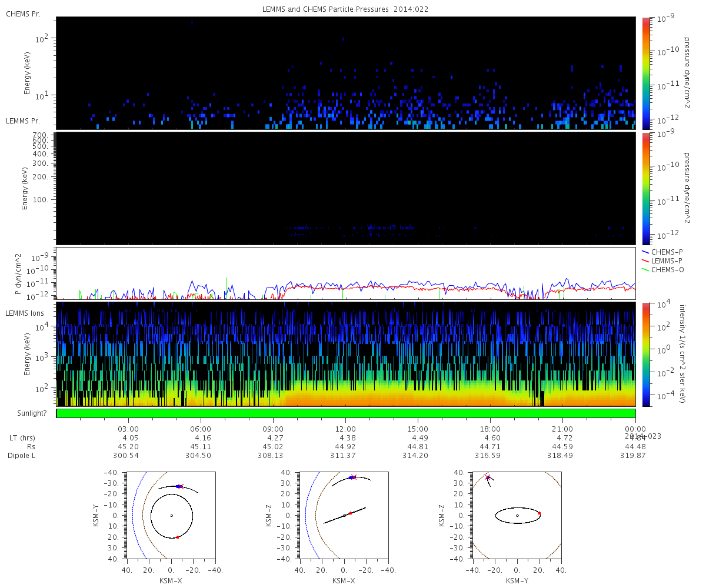706x588 pixels.
Task: Click the green Sunlight indicator bar
Action: [345, 413]
